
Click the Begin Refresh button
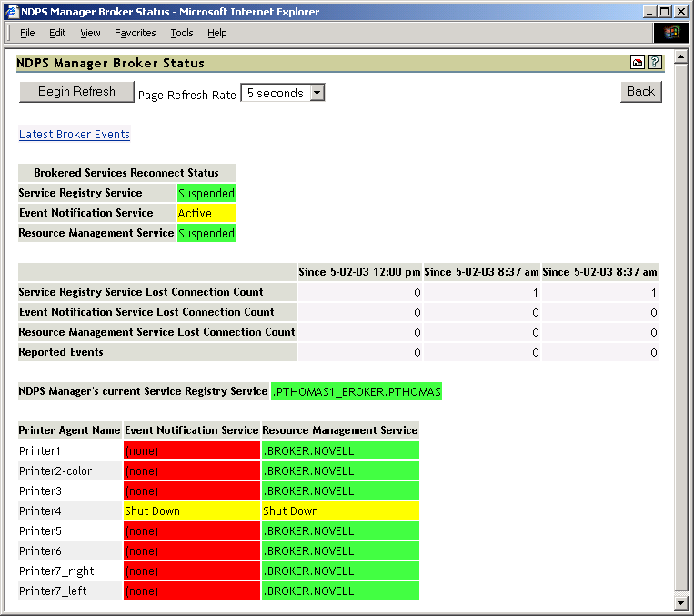point(76,92)
